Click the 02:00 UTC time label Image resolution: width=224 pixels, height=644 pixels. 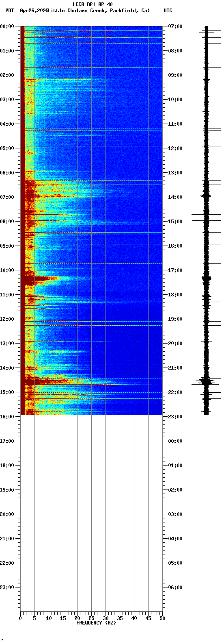[x=175, y=490]
